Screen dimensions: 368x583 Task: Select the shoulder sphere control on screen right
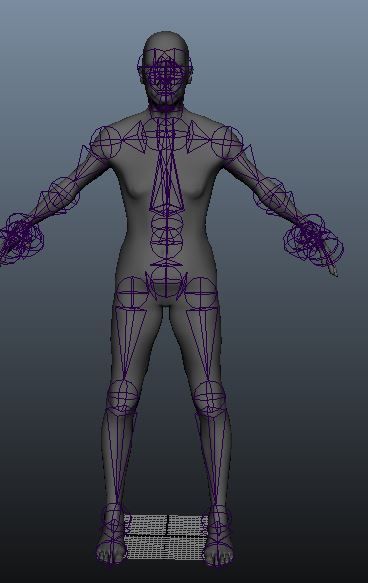[227, 141]
